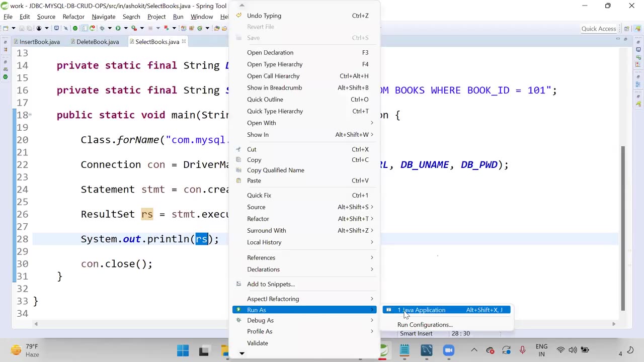
Task: Open Notepad app on the taskbar
Action: 405,350
